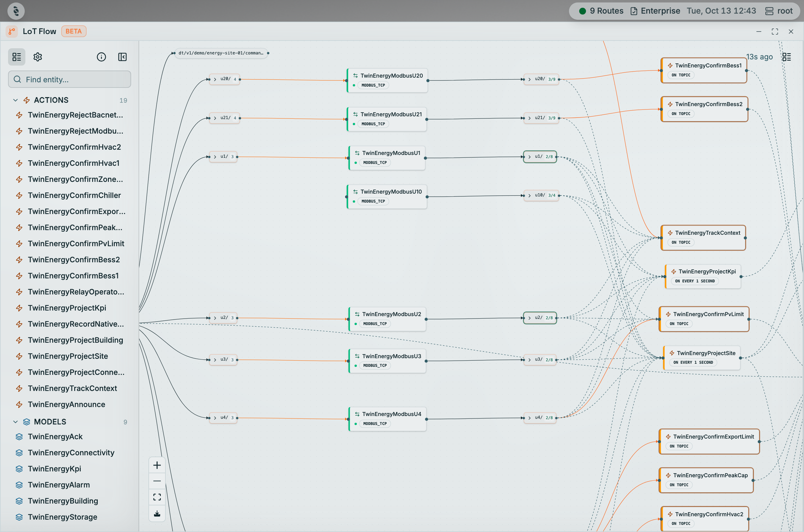Select TwinEnergyConfirmExportLimit action node
This screenshot has height=532, width=804.
point(709,442)
